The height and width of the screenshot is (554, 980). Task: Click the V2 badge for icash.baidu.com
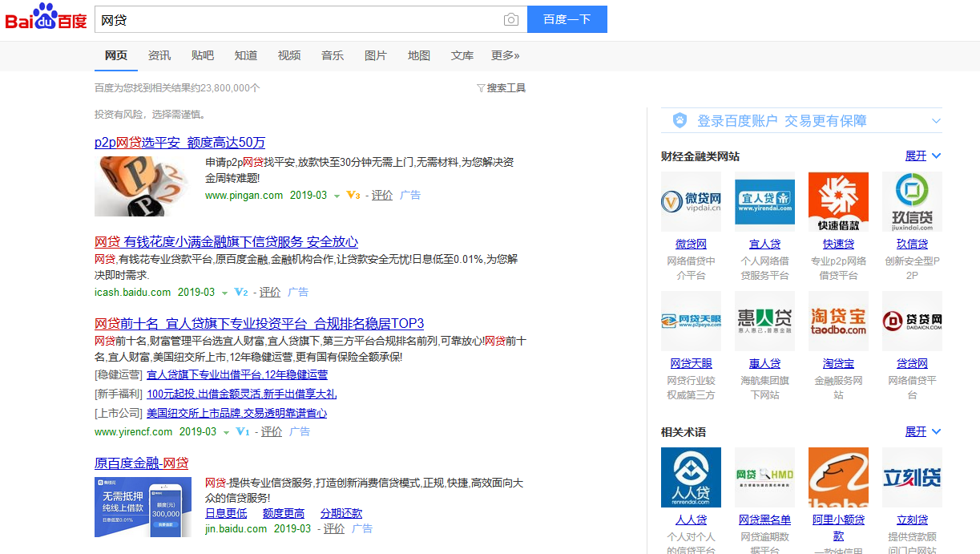coord(241,292)
